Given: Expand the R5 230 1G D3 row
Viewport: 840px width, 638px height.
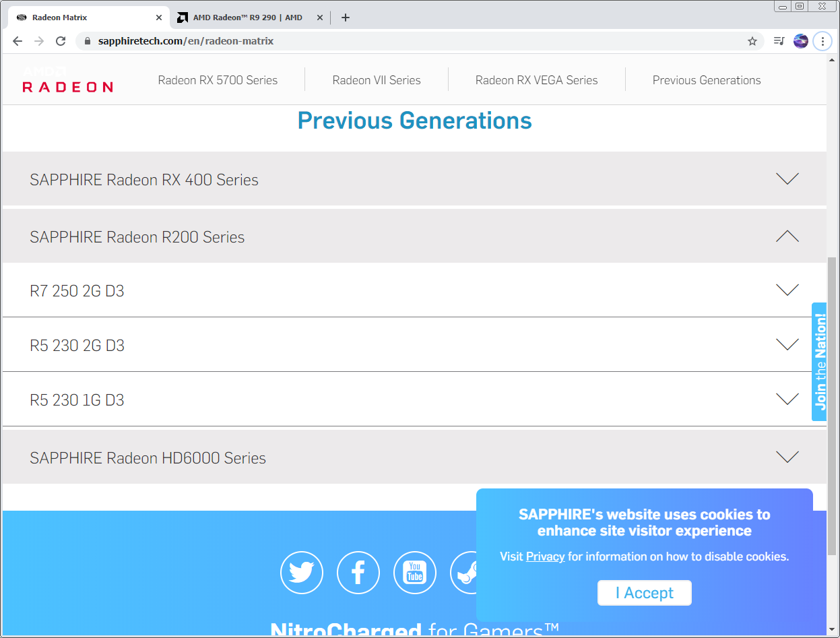Looking at the screenshot, I should coord(414,400).
